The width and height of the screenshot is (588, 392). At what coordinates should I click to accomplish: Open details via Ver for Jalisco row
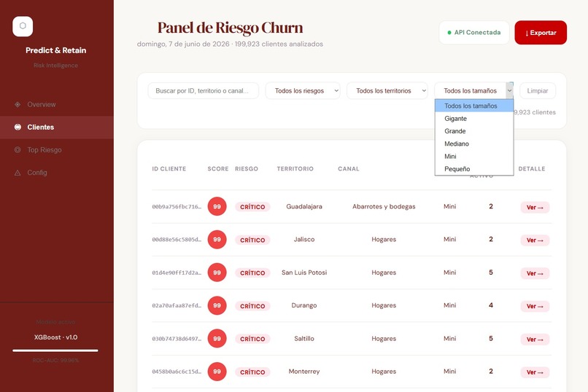(x=535, y=240)
